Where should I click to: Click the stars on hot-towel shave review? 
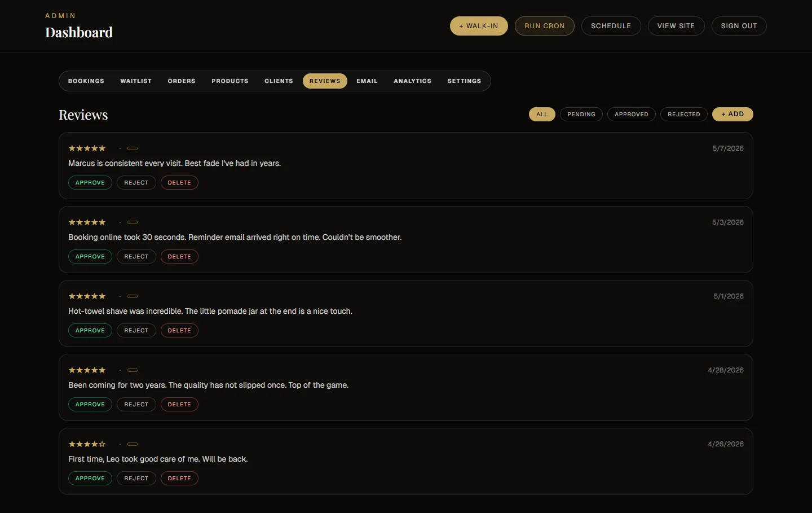point(87,296)
